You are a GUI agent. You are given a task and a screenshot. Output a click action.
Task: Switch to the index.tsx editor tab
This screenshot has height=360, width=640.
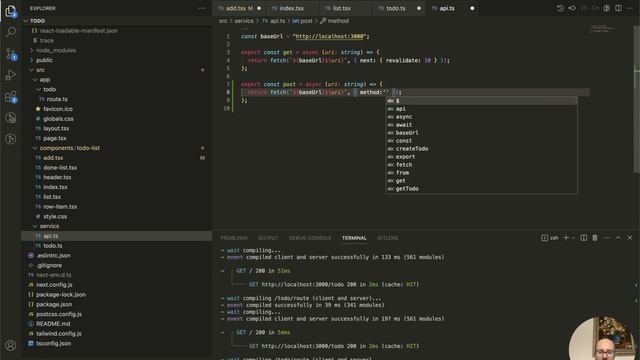coord(291,8)
